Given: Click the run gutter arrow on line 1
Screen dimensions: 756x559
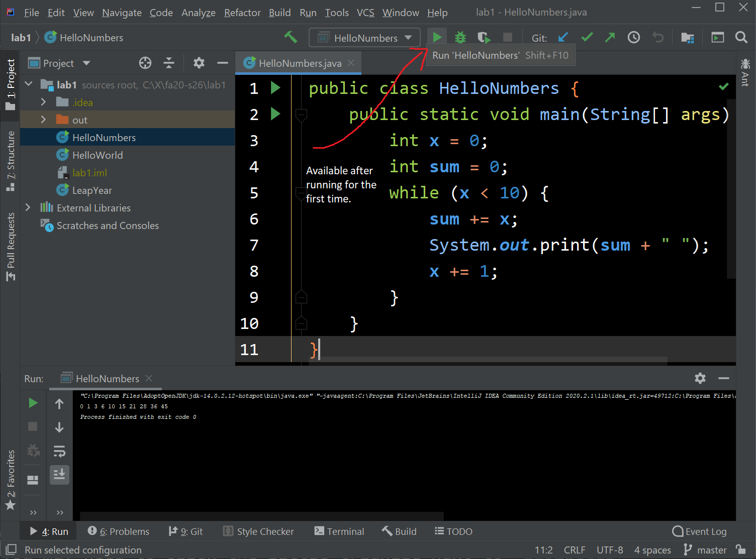Looking at the screenshot, I should click(x=275, y=88).
